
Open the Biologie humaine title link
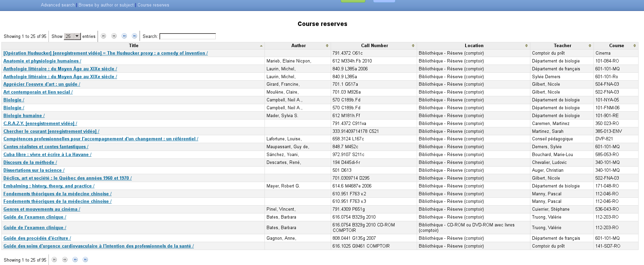(x=24, y=116)
